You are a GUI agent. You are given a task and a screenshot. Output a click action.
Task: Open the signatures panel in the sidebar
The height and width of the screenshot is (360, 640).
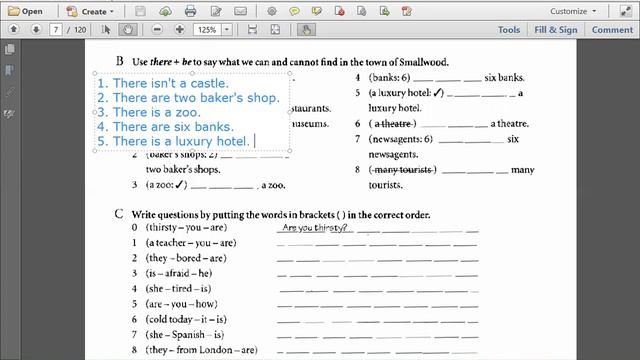[x=9, y=114]
